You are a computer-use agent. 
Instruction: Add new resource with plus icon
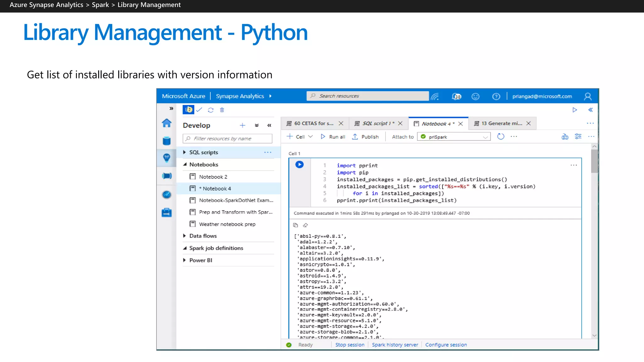pos(242,125)
